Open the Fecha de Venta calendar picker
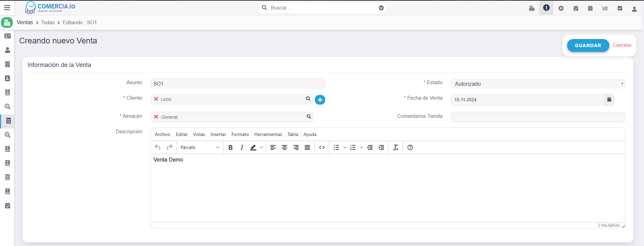644x246 pixels. click(x=609, y=100)
